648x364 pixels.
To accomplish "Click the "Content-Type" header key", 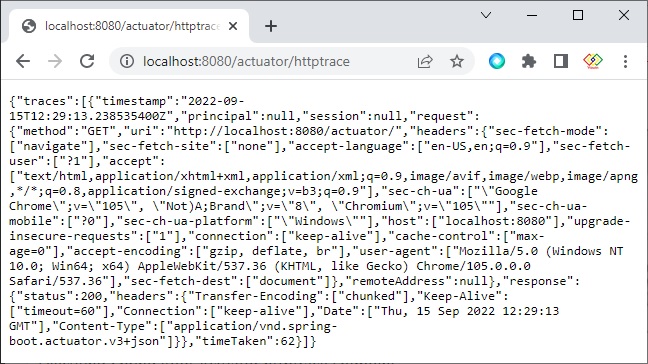I will click(x=102, y=326).
